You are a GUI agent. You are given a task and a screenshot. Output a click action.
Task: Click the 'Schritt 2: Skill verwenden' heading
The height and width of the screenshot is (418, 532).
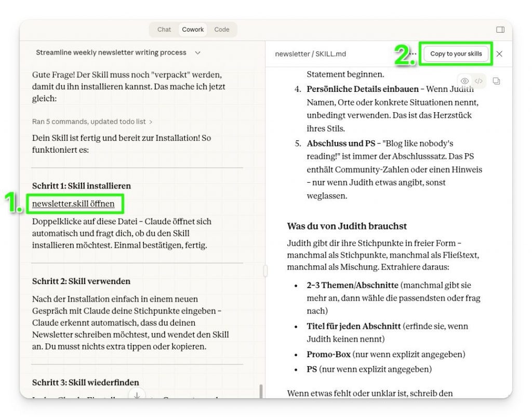[x=81, y=281]
